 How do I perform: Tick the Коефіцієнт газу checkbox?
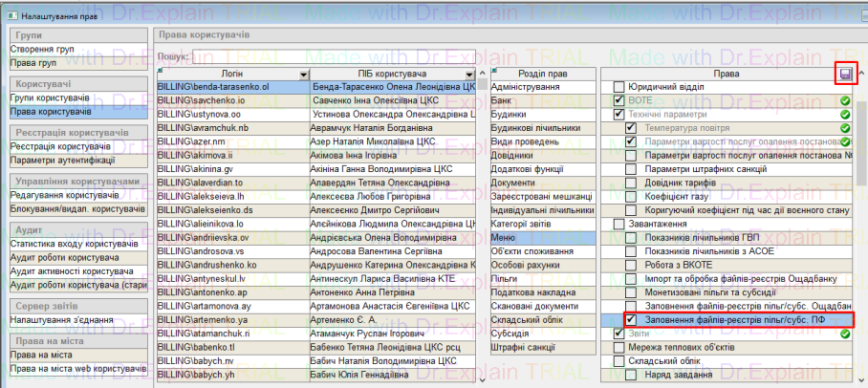631,196
